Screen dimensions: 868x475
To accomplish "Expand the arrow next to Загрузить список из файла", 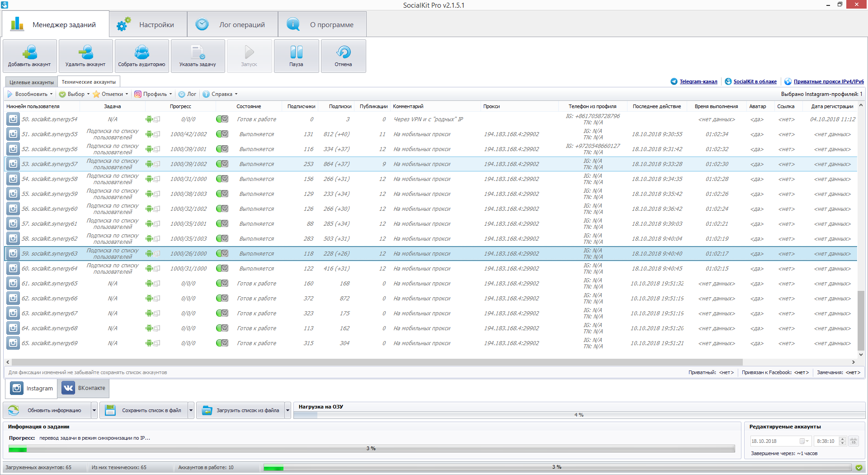I will [288, 410].
